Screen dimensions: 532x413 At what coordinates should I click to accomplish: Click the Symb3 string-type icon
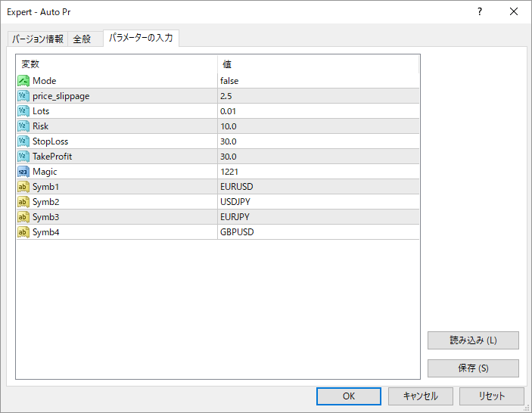pos(23,217)
